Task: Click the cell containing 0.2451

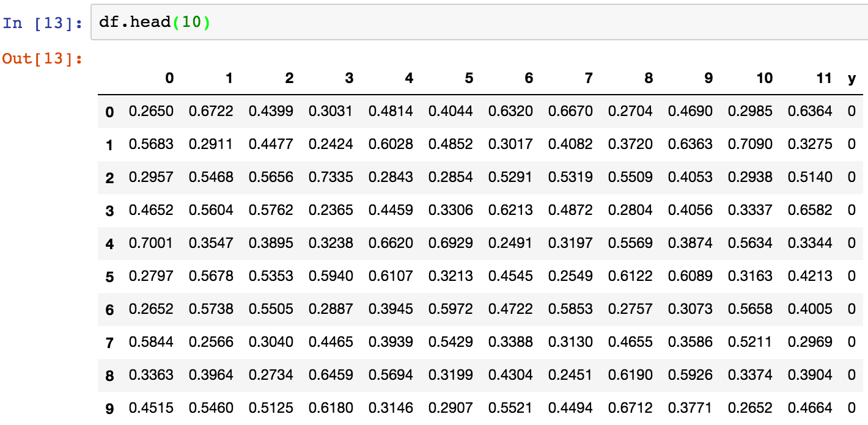Action: (x=570, y=375)
